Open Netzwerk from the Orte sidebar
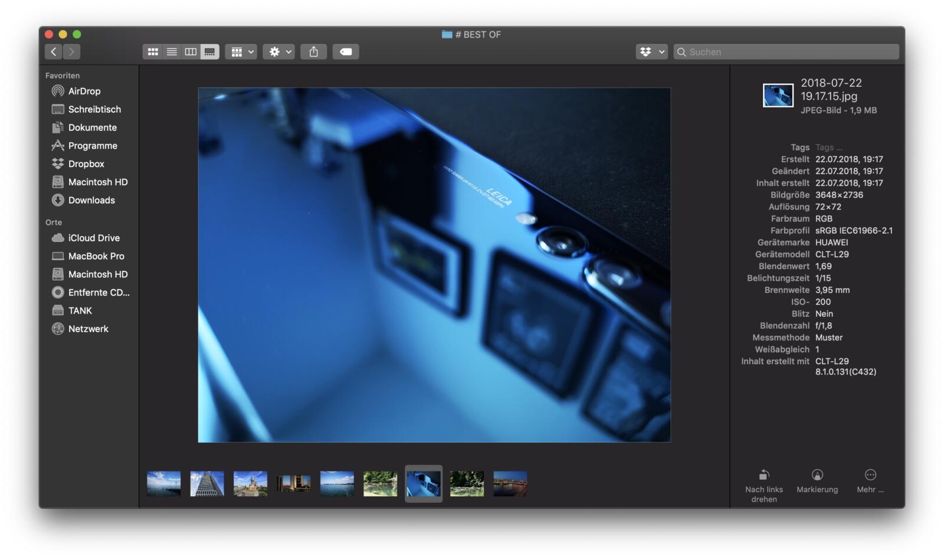Viewport: 944px width, 560px height. pos(88,329)
